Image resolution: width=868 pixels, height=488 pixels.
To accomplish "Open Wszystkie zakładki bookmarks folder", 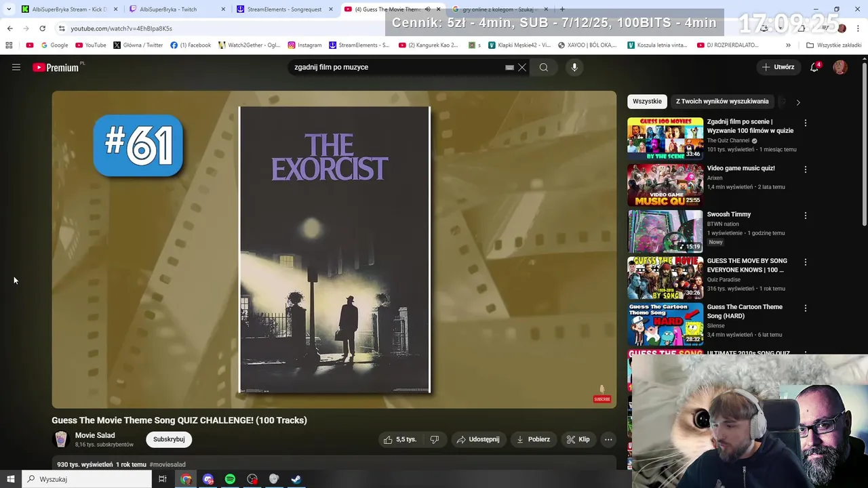I will coord(833,45).
